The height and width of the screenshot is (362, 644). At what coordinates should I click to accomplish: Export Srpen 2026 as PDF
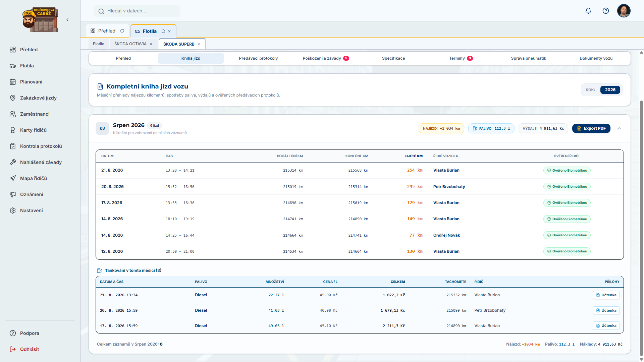591,128
